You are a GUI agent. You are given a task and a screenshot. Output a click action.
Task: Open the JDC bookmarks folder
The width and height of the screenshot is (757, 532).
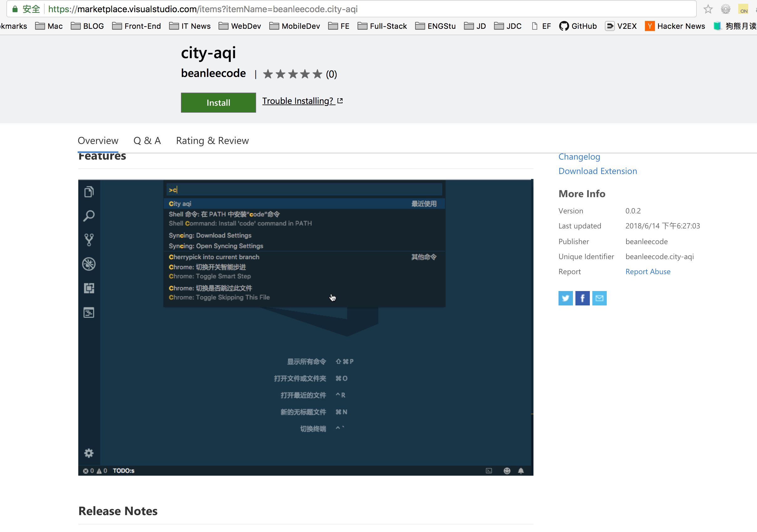(x=508, y=26)
